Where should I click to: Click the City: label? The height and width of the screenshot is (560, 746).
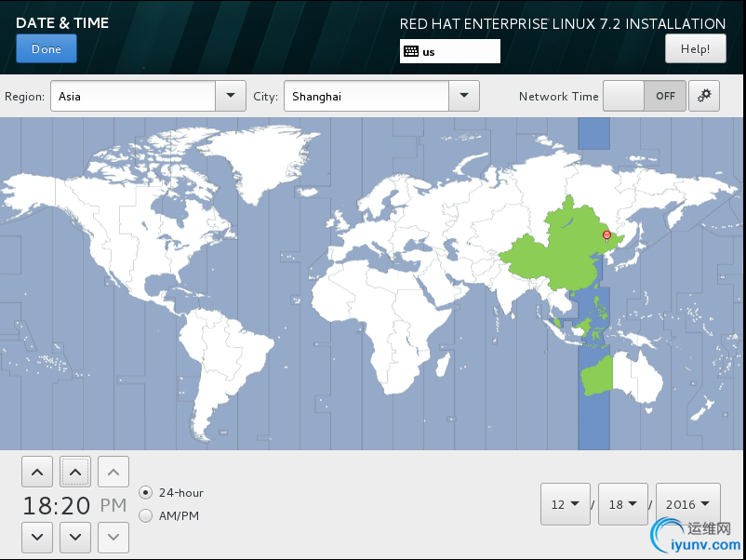265,97
